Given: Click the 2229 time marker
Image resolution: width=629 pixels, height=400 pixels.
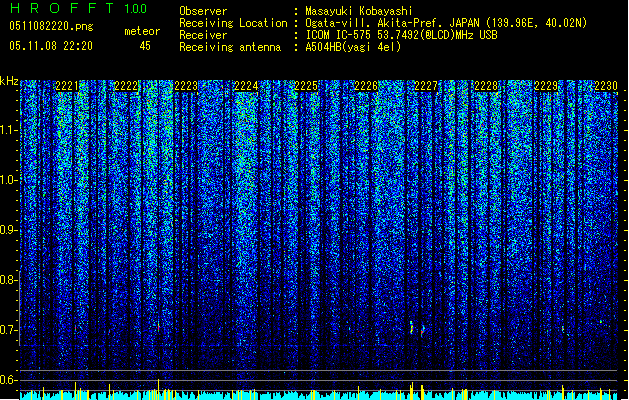Looking at the screenshot, I should (x=546, y=86).
